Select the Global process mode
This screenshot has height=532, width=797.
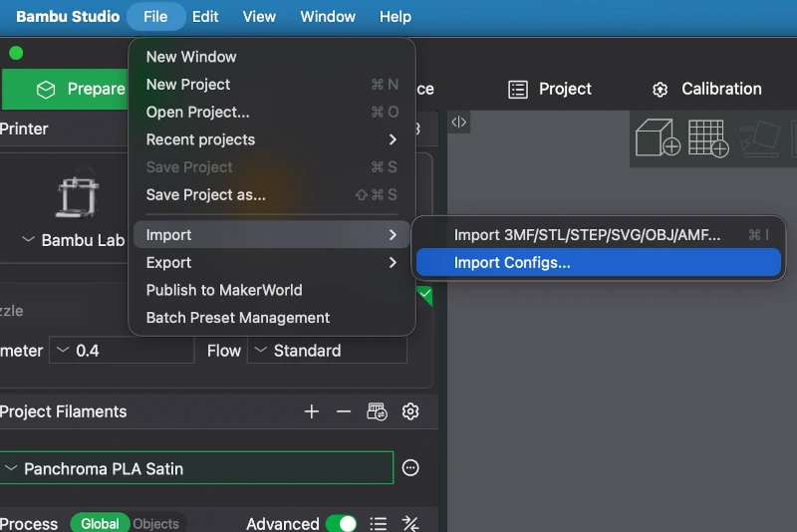(100, 523)
